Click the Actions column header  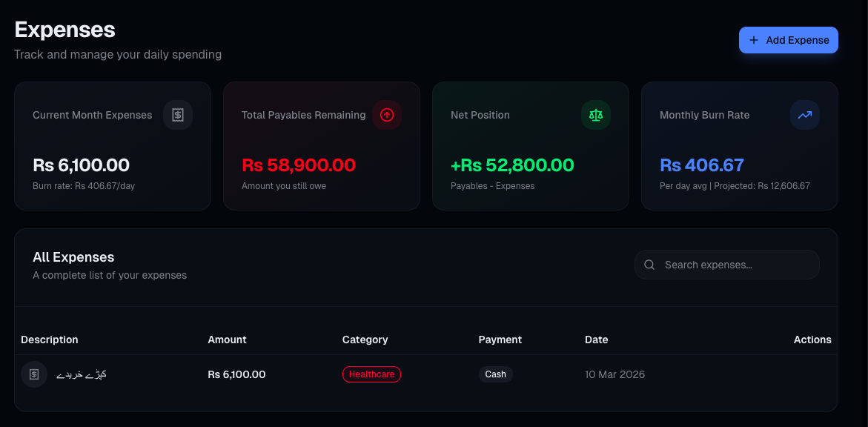pos(812,340)
